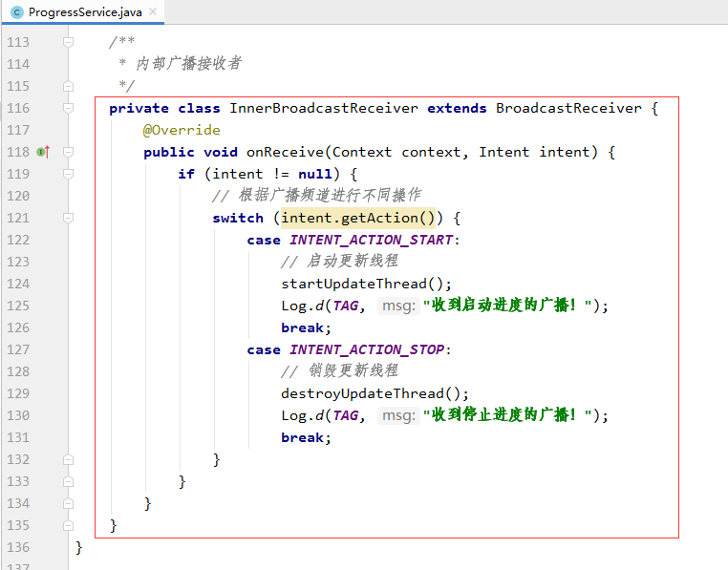This screenshot has height=570, width=728.
Task: Click fold end marker on line 132
Action: point(68,459)
